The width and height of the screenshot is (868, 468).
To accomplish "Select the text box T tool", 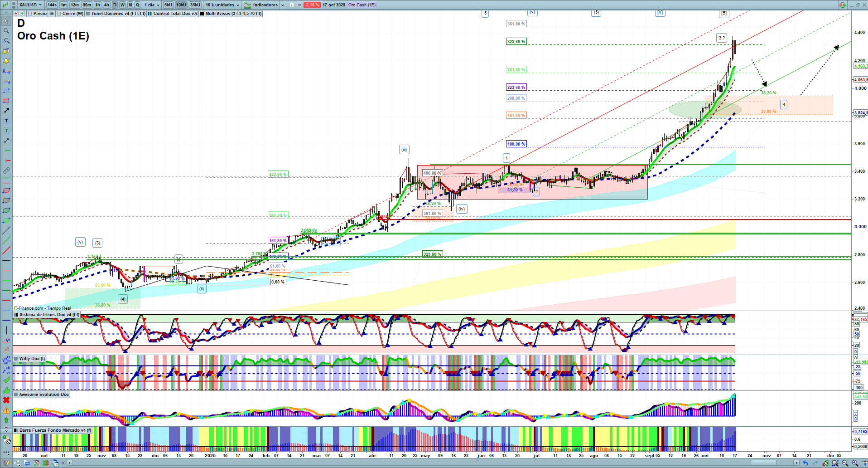I will (6, 121).
